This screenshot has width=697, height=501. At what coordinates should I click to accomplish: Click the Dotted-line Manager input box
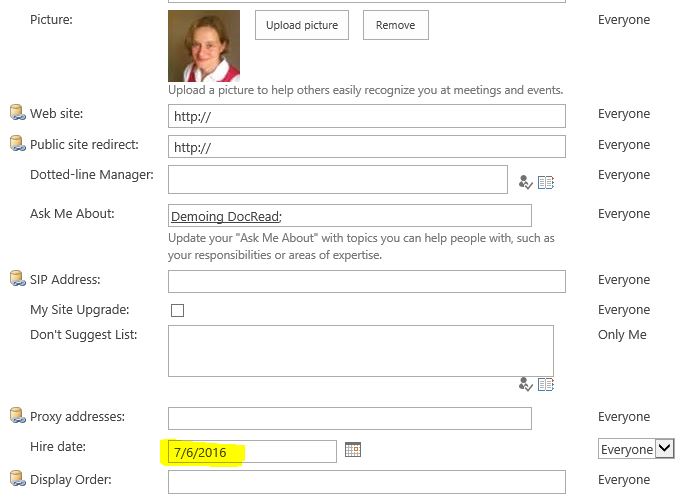tap(338, 180)
